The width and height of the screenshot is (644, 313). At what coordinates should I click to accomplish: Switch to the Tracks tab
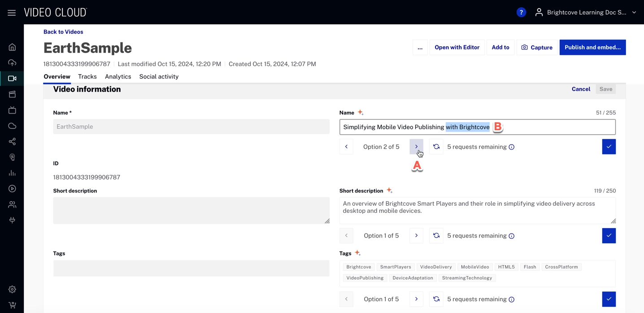87,77
